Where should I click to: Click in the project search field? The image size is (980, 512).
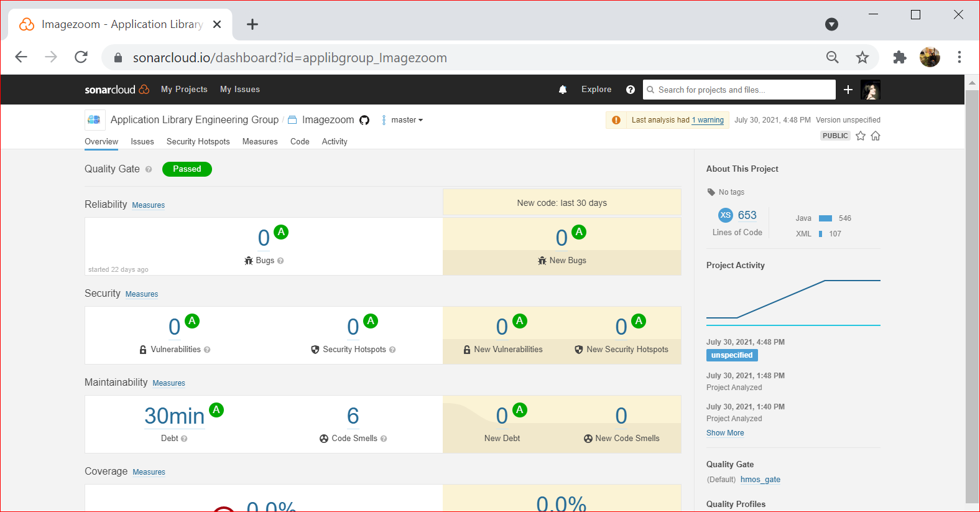(x=739, y=90)
